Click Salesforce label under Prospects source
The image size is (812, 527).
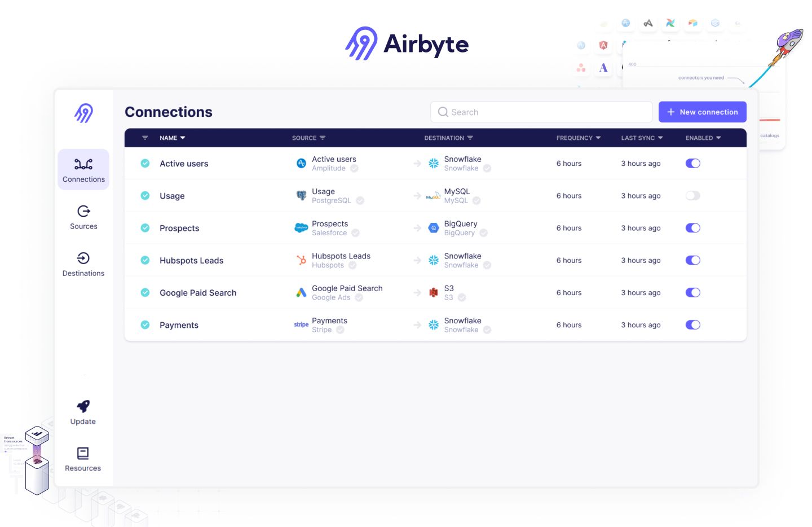pyautogui.click(x=329, y=232)
